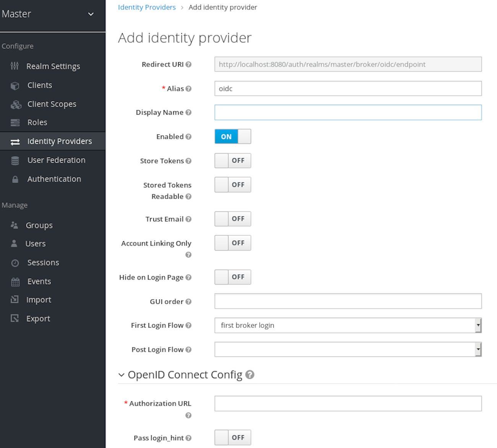The height and width of the screenshot is (448, 497).
Task: Open the Post Login Flow dropdown
Action: pos(348,349)
